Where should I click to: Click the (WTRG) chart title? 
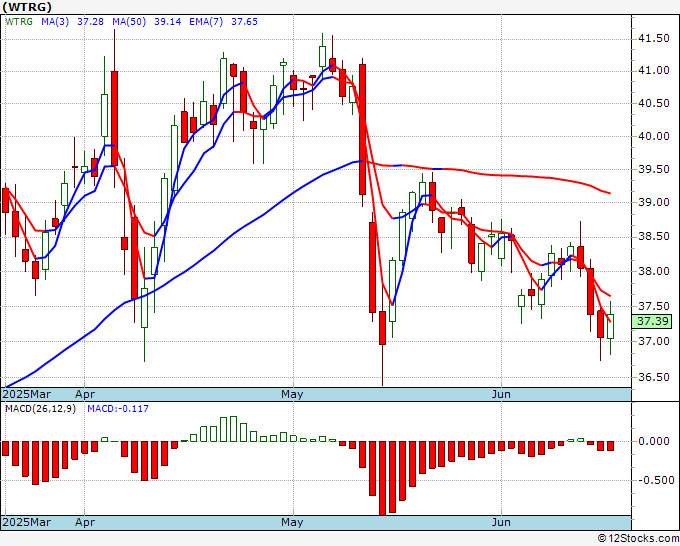pyautogui.click(x=27, y=7)
